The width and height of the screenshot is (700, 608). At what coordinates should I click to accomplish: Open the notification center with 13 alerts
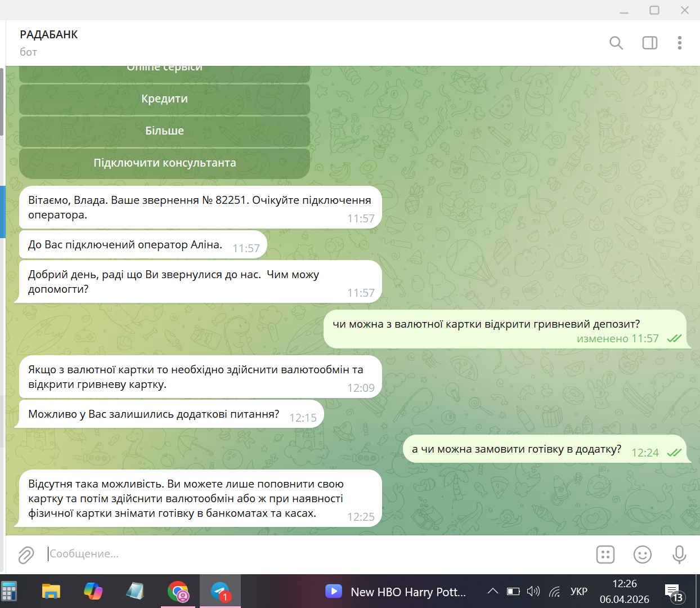point(674,593)
